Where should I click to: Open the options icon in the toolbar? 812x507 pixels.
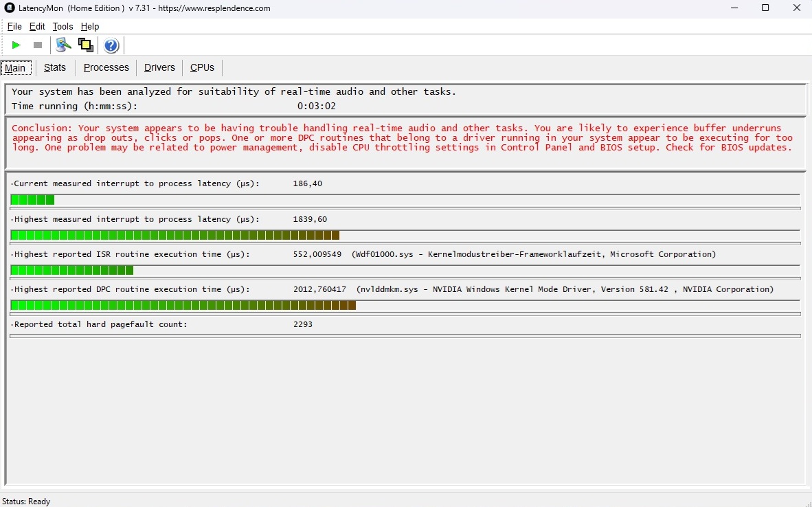point(63,45)
